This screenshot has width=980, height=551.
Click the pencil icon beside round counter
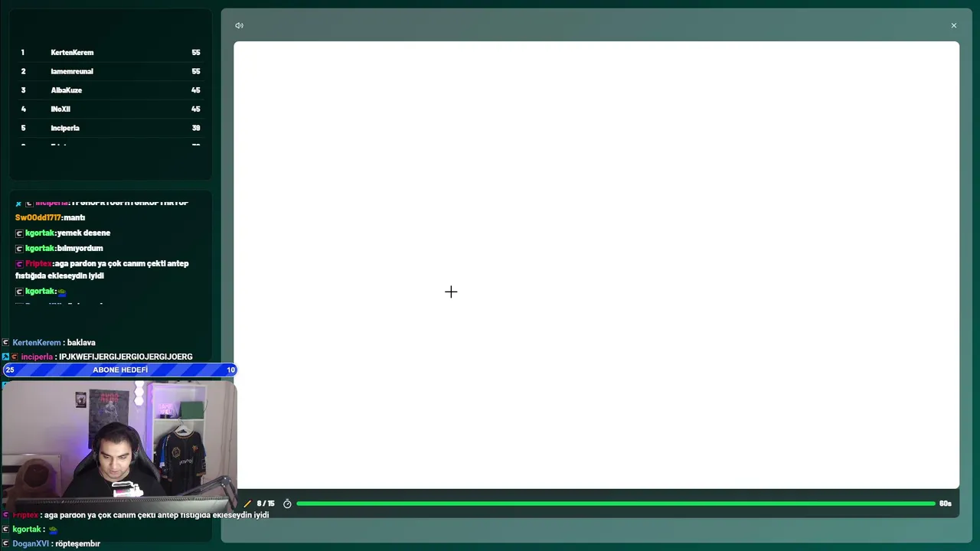247,504
